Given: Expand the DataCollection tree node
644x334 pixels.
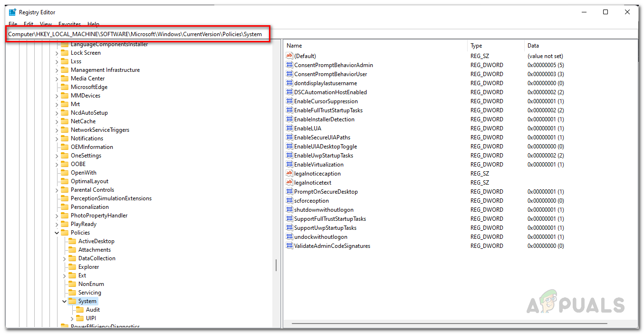Looking at the screenshot, I should click(x=65, y=258).
